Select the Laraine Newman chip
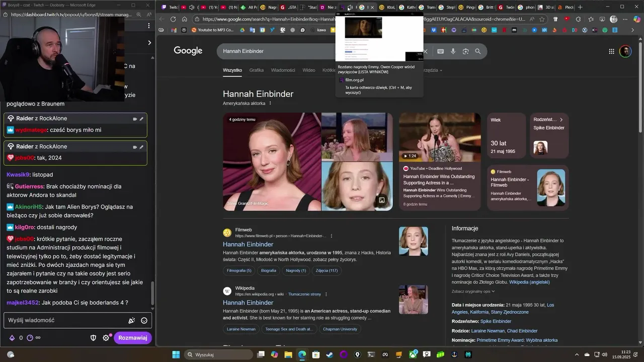Screen dimensions: 644x362 click(241, 329)
